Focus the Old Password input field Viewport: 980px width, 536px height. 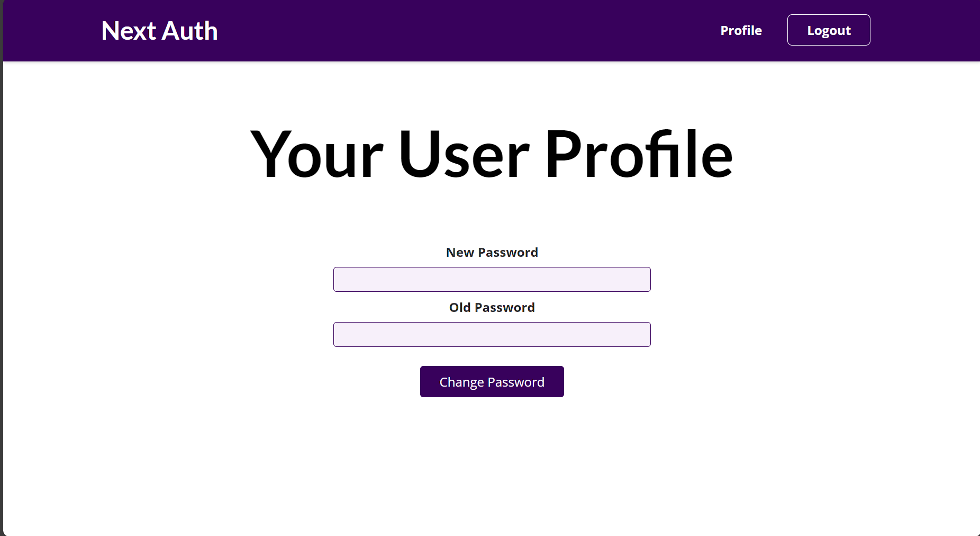coord(492,335)
